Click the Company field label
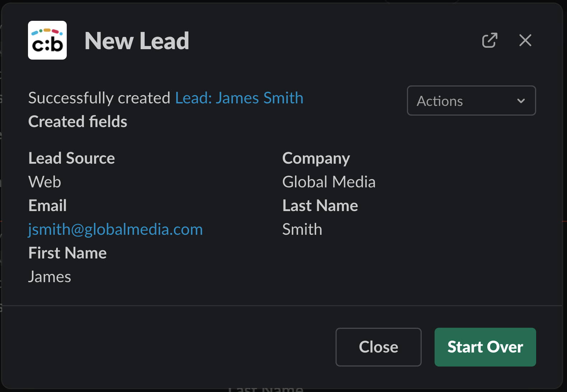 pos(316,158)
